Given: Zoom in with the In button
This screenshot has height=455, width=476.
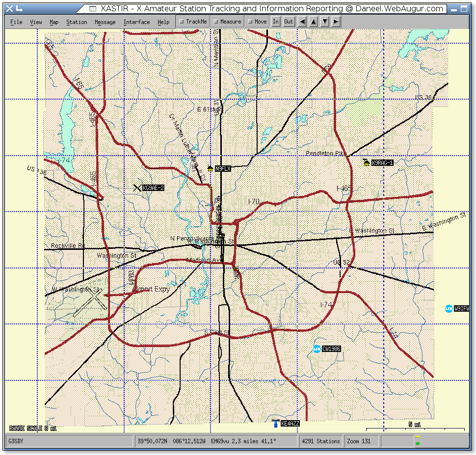Looking at the screenshot, I should point(276,22).
